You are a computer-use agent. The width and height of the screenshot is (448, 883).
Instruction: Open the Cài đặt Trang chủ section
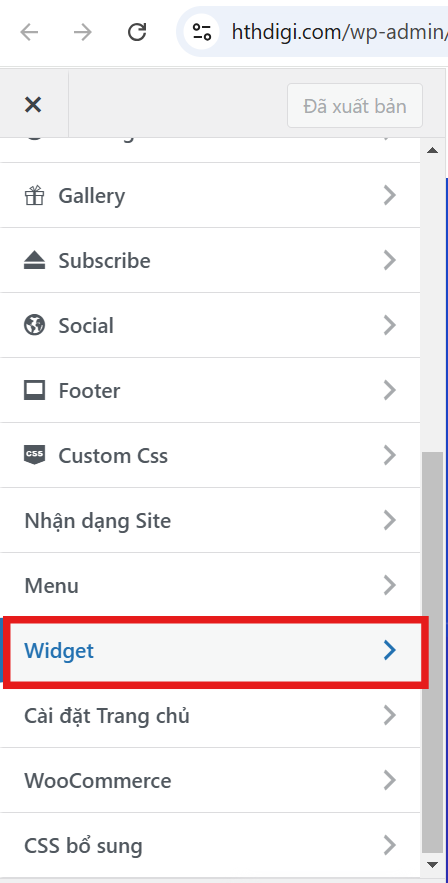click(210, 716)
